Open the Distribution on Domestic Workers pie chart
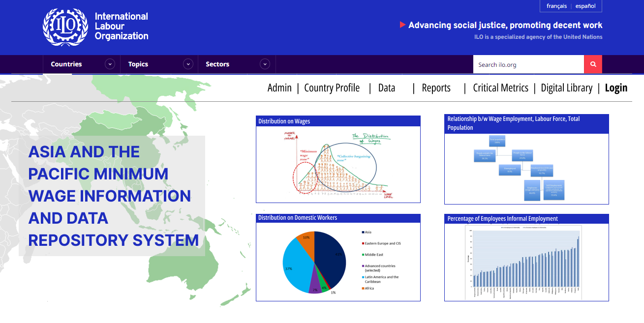 (338, 262)
